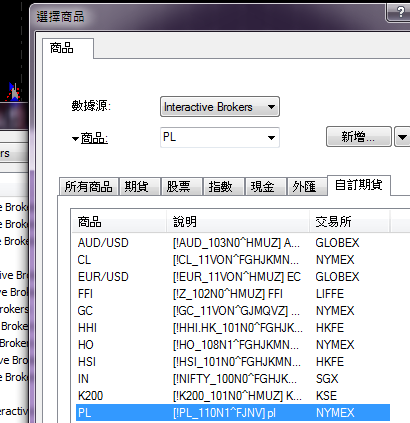Viewport: 410px width, 423px height.
Task: Click the [!NIFTY_100N0^FGHJK... description cell
Action: (235, 379)
